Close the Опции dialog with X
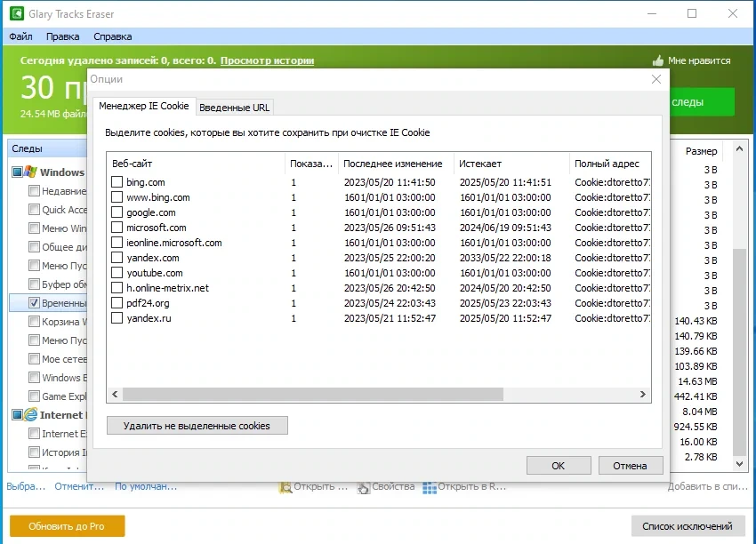 (656, 79)
